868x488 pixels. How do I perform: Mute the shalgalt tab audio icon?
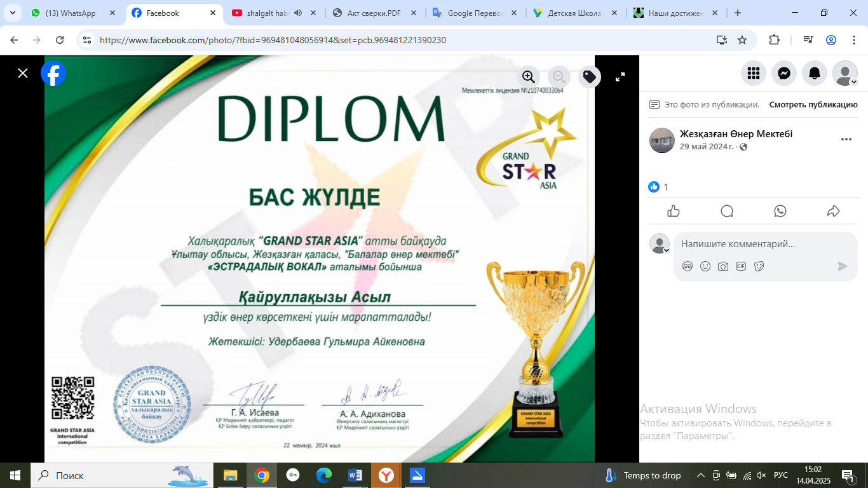point(297,13)
